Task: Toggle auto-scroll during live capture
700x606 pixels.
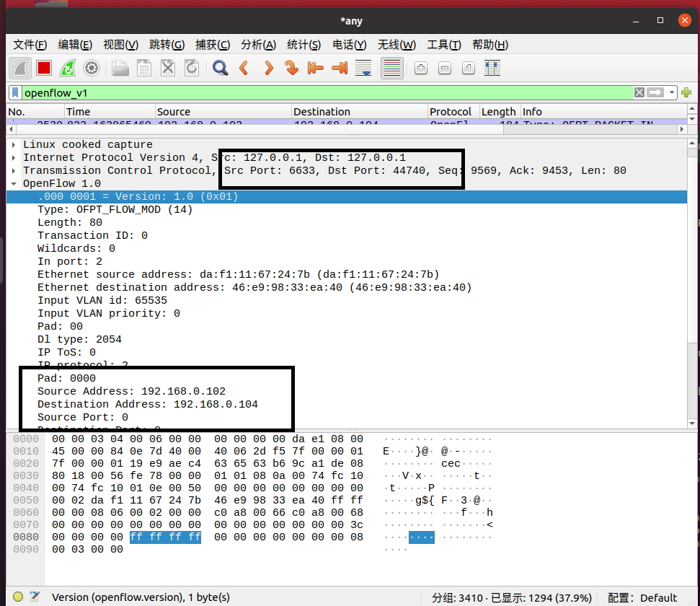Action: pyautogui.click(x=363, y=69)
